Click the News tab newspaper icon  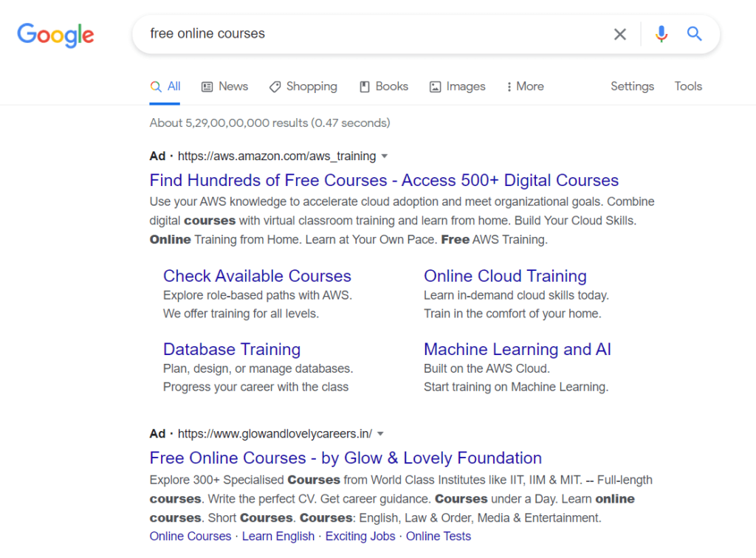(x=207, y=87)
